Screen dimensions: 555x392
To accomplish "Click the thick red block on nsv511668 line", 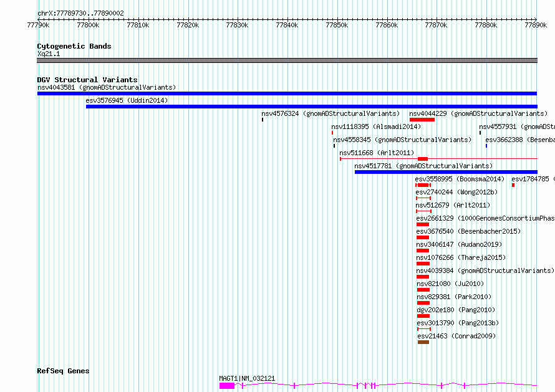I will coord(423,159).
